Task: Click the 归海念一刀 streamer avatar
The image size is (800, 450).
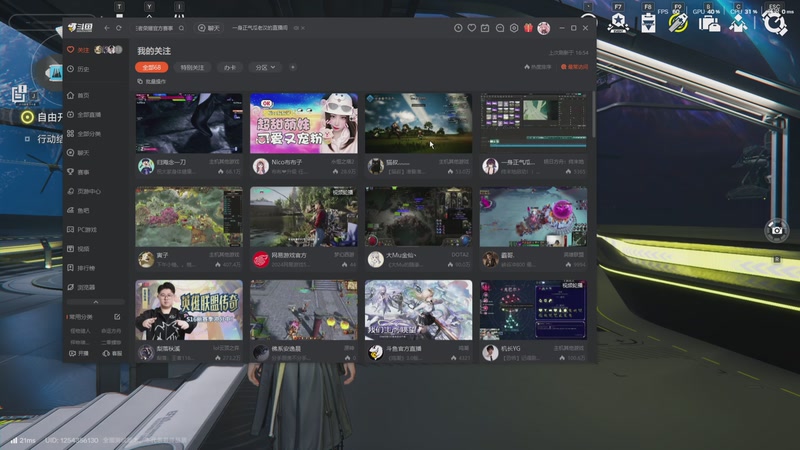Action: [146, 166]
